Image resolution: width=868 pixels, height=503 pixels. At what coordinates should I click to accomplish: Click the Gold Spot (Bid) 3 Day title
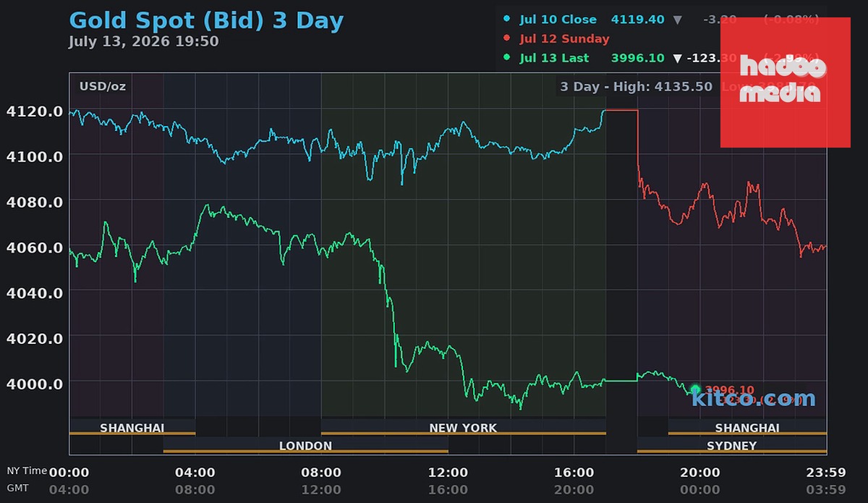coord(206,20)
